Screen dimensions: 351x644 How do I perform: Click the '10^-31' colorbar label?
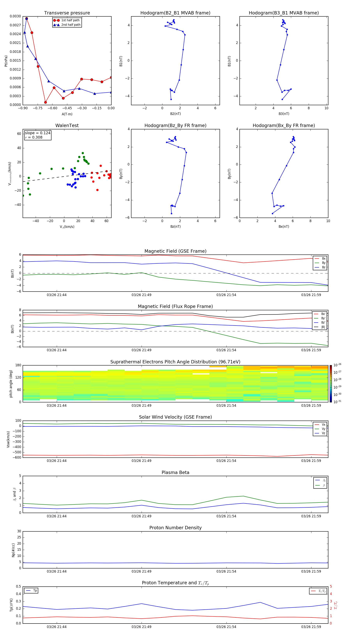(x=337, y=402)
